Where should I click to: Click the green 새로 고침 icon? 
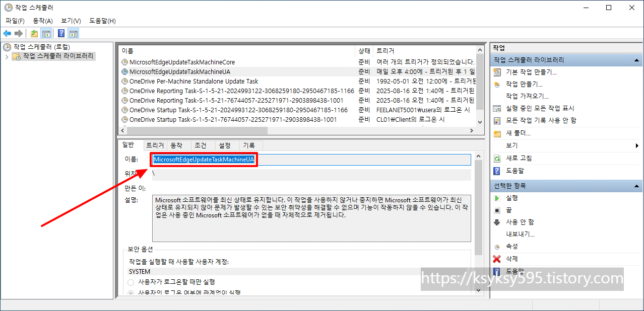(x=497, y=159)
